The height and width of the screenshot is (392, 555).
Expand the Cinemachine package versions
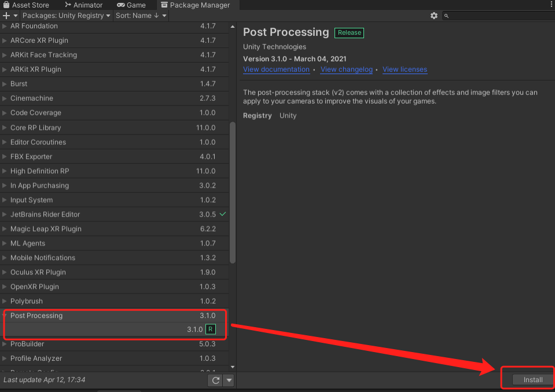(4, 98)
